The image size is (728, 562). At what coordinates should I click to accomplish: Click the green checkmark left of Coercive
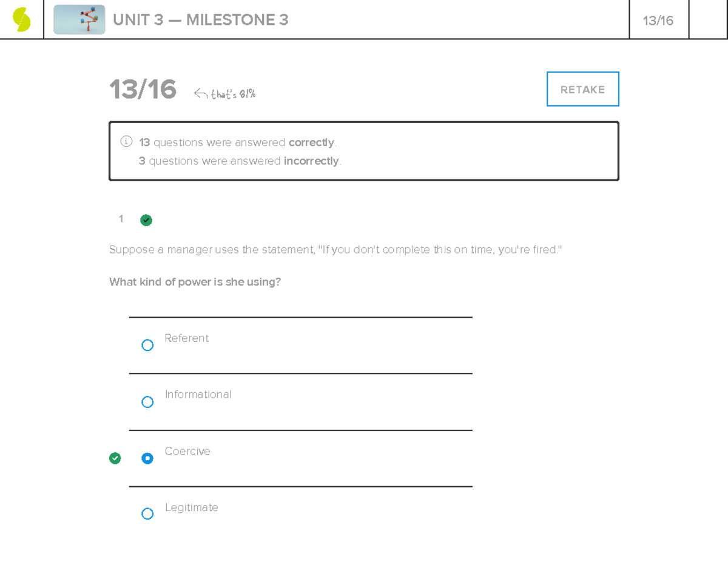pos(115,458)
